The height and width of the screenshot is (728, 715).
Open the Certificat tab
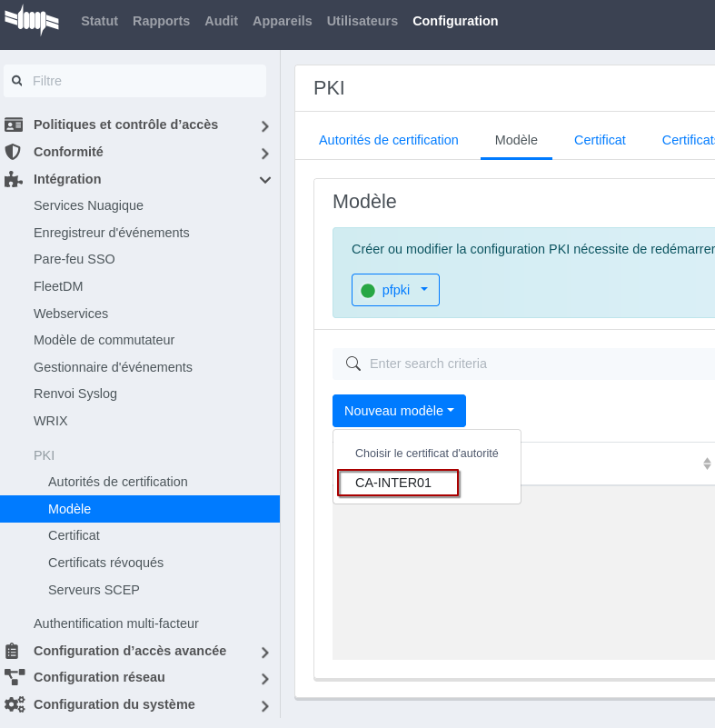pyautogui.click(x=600, y=140)
